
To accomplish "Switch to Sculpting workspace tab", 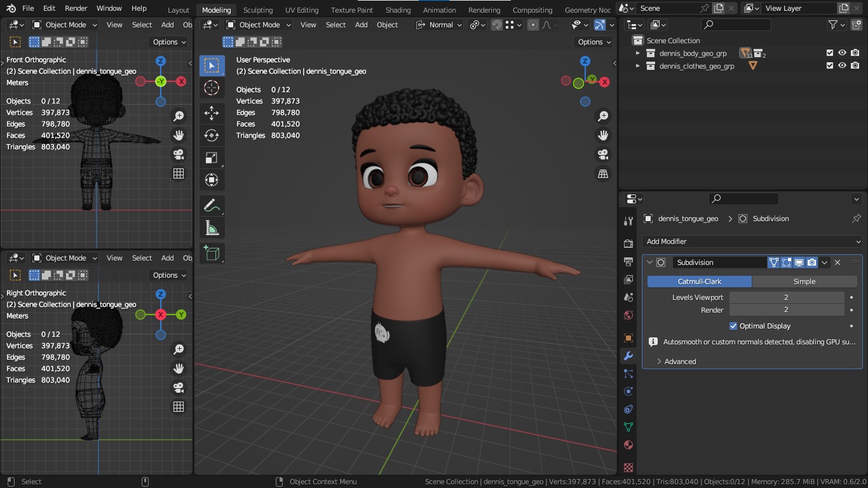I will pyautogui.click(x=258, y=10).
